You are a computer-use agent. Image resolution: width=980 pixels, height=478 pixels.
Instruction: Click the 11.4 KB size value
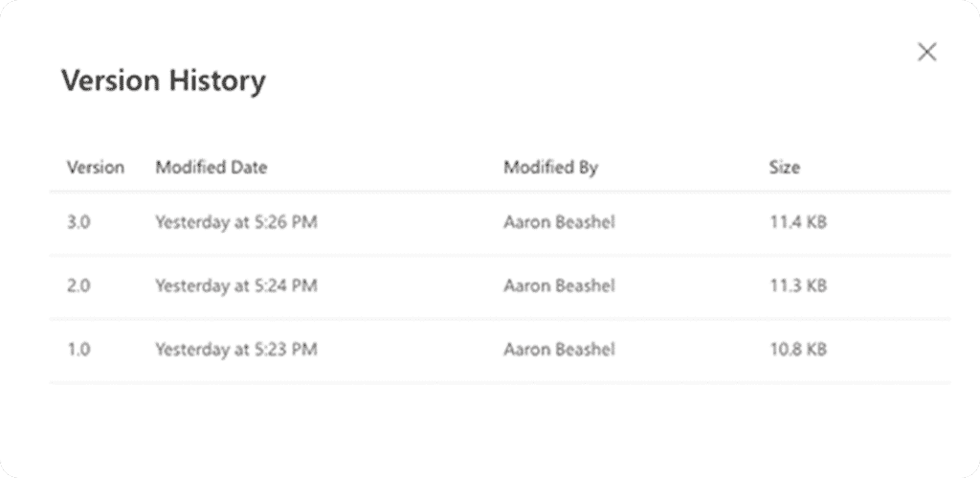tap(797, 223)
